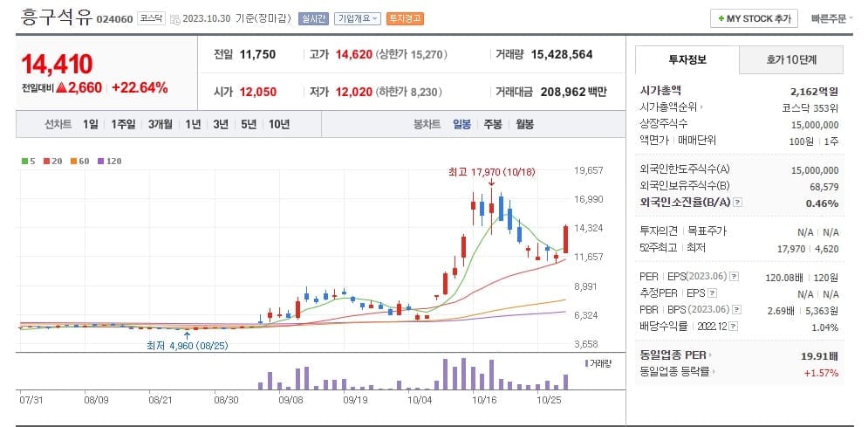Click the 투자의견 | 목표주가 label

[x=683, y=231]
